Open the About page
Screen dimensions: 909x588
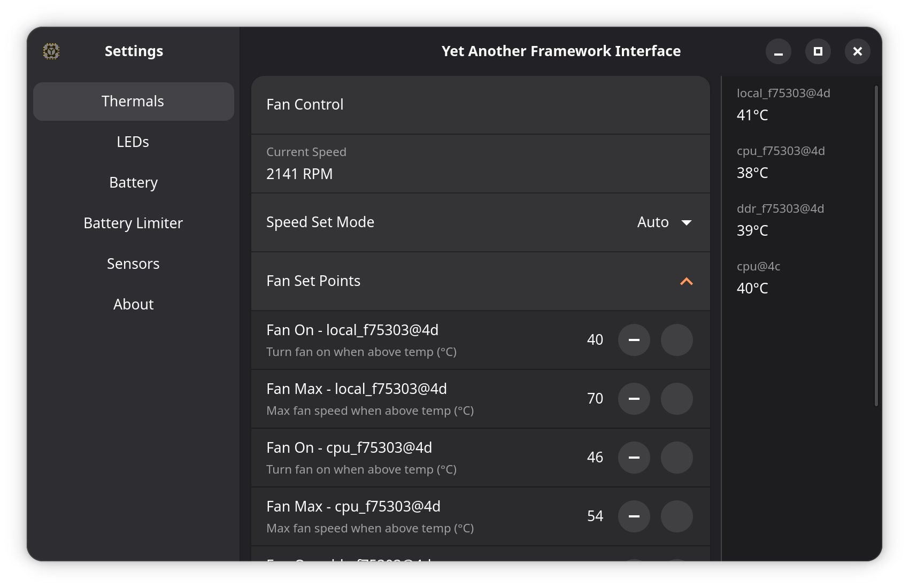click(x=133, y=305)
